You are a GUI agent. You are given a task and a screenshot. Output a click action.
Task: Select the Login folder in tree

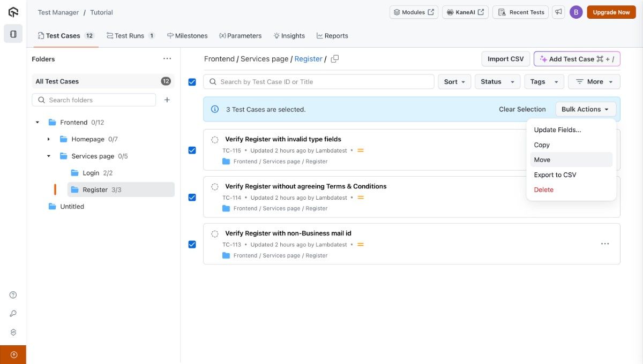(x=91, y=173)
